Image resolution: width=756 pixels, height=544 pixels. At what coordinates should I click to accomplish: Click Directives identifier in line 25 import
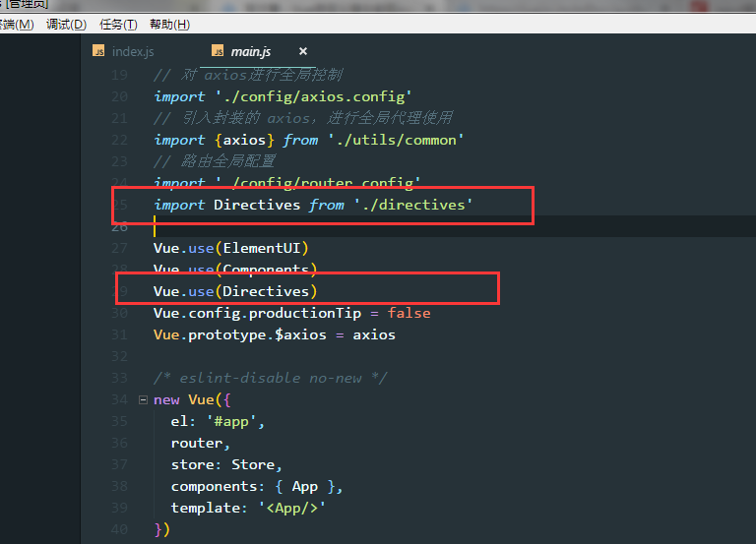coord(257,205)
